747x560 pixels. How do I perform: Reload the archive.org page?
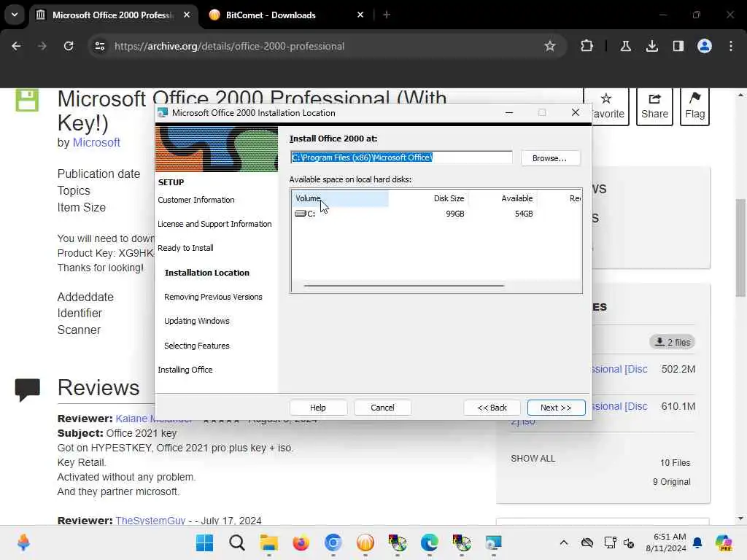coord(69,46)
